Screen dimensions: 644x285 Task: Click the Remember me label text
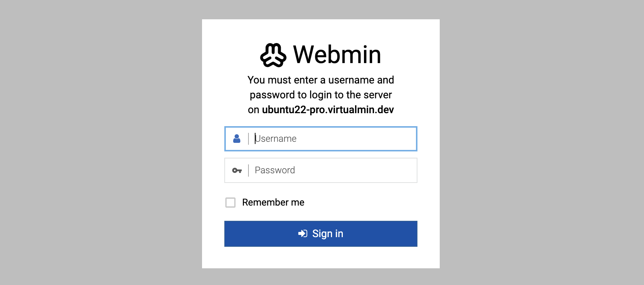273,202
